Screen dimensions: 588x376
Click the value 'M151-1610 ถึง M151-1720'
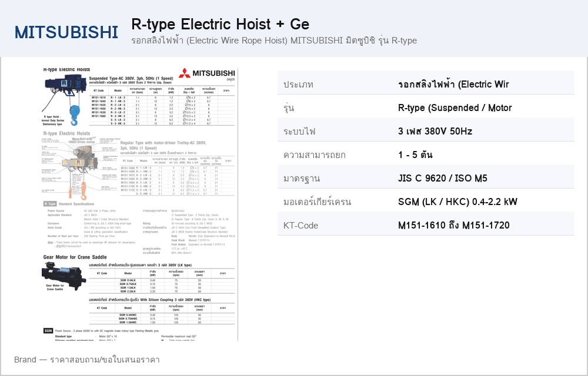coord(454,226)
